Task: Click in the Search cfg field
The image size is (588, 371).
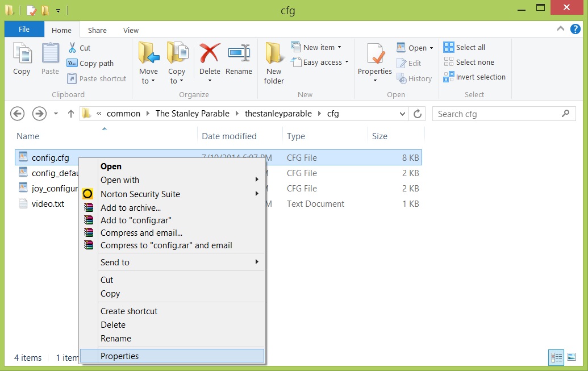Action: pos(504,114)
